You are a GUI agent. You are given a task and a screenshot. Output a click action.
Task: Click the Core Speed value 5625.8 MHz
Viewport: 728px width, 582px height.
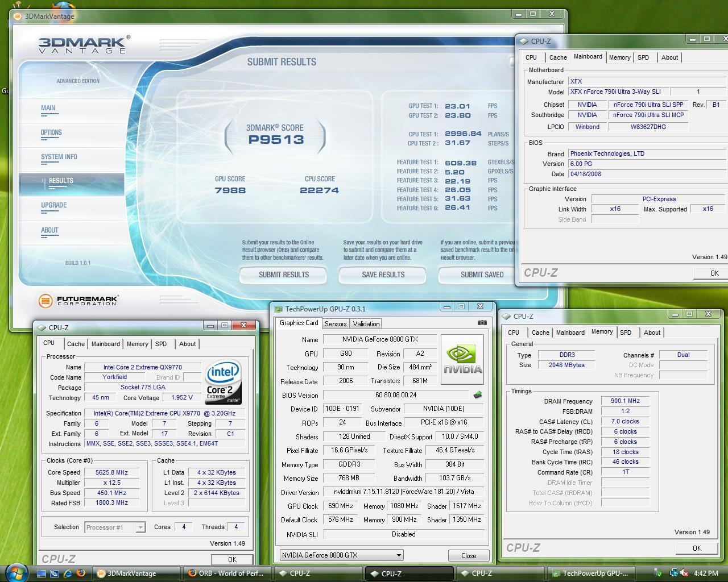point(111,472)
